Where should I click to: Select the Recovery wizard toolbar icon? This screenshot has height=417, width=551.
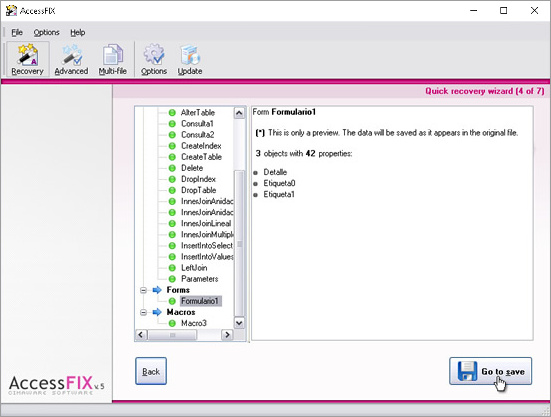pyautogui.click(x=27, y=59)
